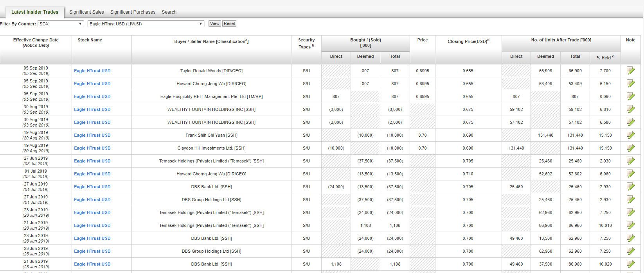Open Eagle HTrust USD link in Frank Shih row

[x=92, y=136]
